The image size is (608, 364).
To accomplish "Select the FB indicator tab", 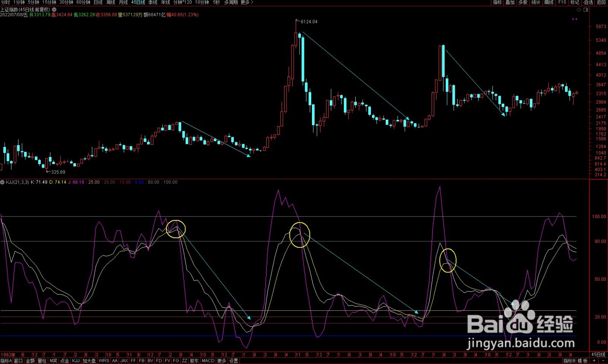I will point(142,361).
